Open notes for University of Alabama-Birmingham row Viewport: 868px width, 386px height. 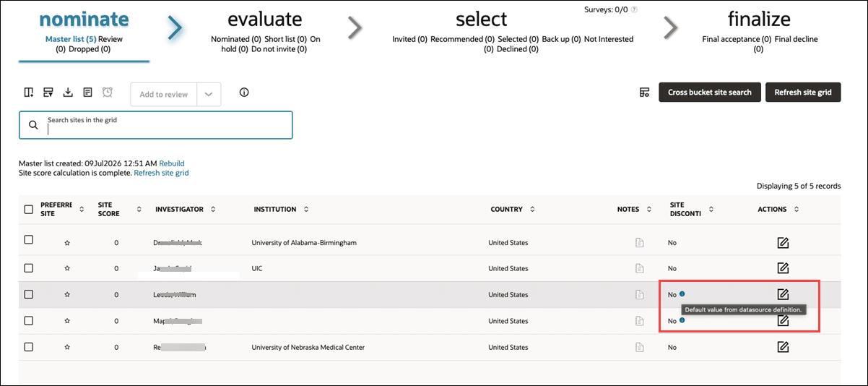(x=639, y=243)
